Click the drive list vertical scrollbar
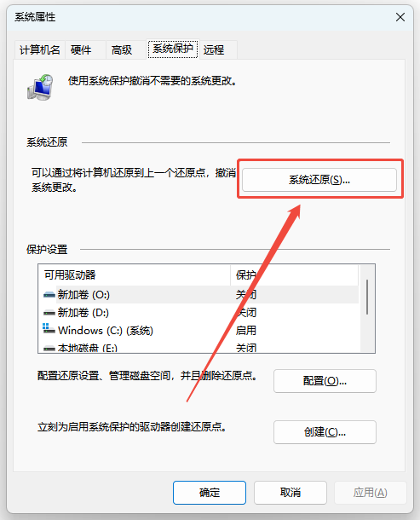The height and width of the screenshot is (520, 420). coord(367,309)
